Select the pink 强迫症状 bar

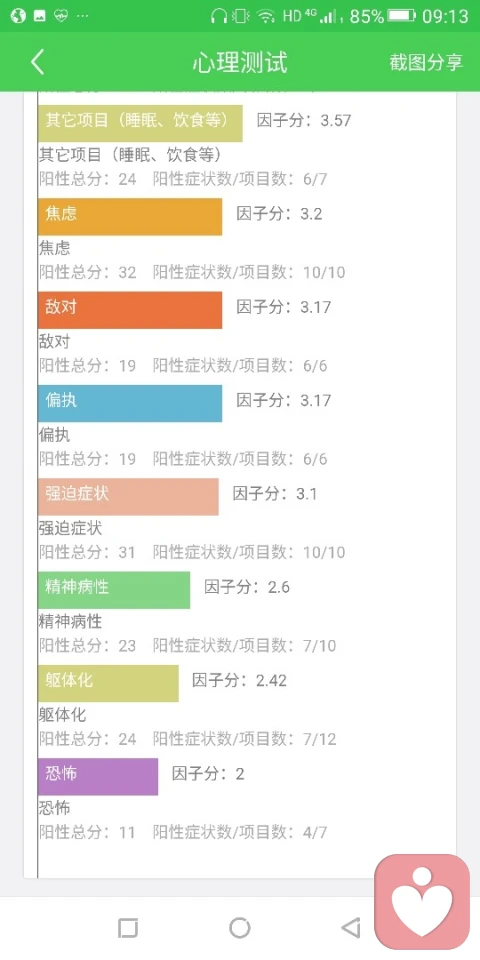128,497
